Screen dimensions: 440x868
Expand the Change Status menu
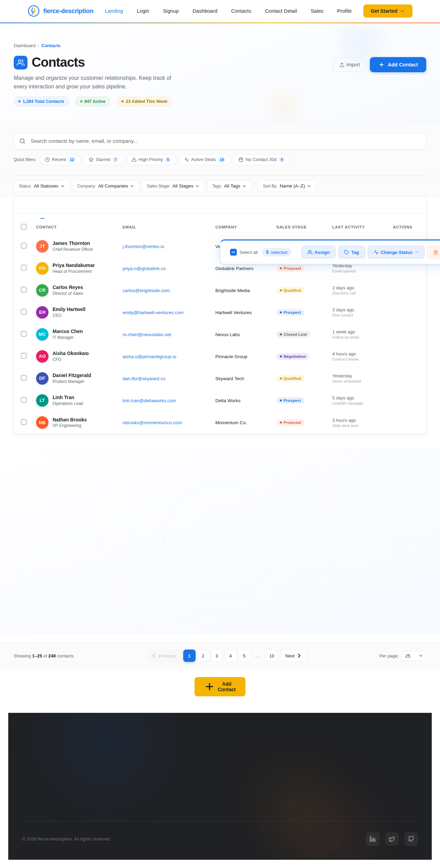click(396, 252)
